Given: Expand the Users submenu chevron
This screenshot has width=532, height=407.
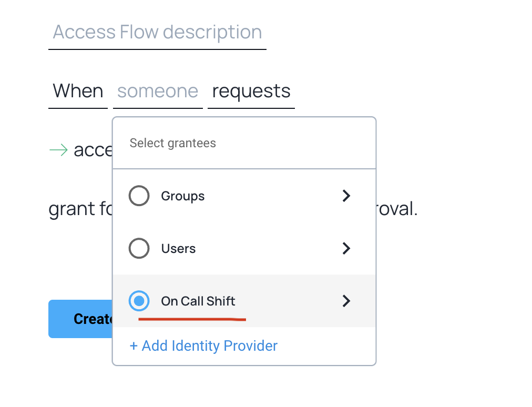Looking at the screenshot, I should [x=346, y=249].
